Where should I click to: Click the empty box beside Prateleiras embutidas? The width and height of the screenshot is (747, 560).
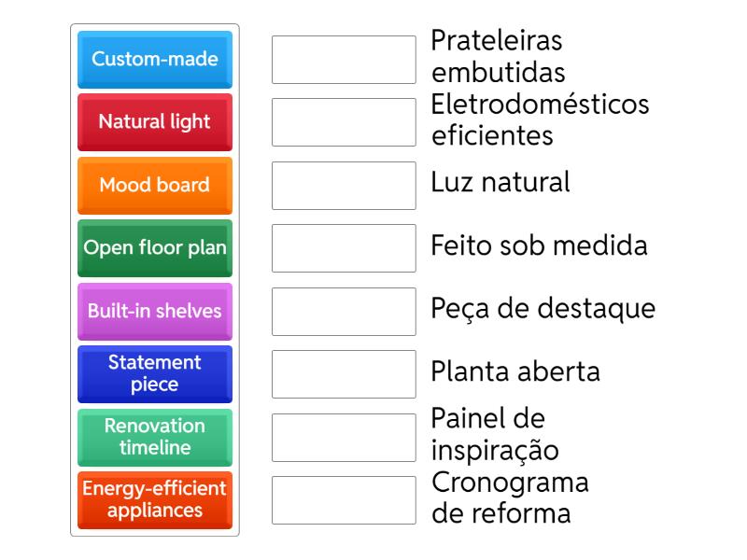[344, 60]
